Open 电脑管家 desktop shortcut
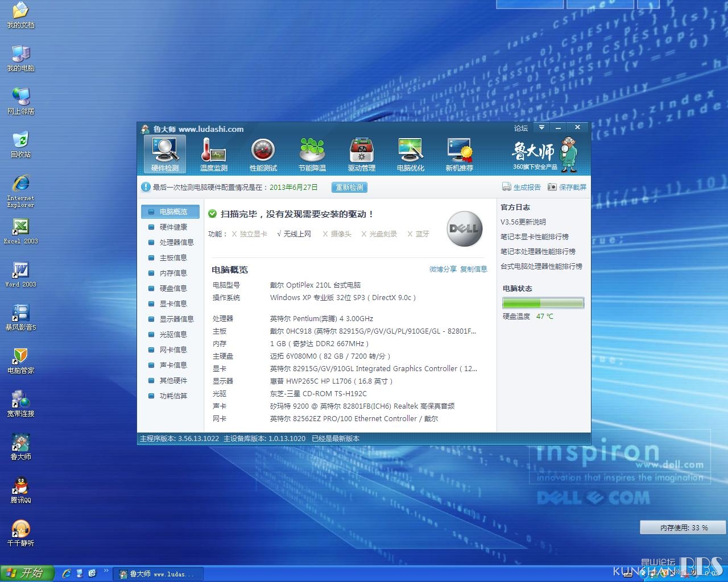The width and height of the screenshot is (728, 582). point(20,361)
